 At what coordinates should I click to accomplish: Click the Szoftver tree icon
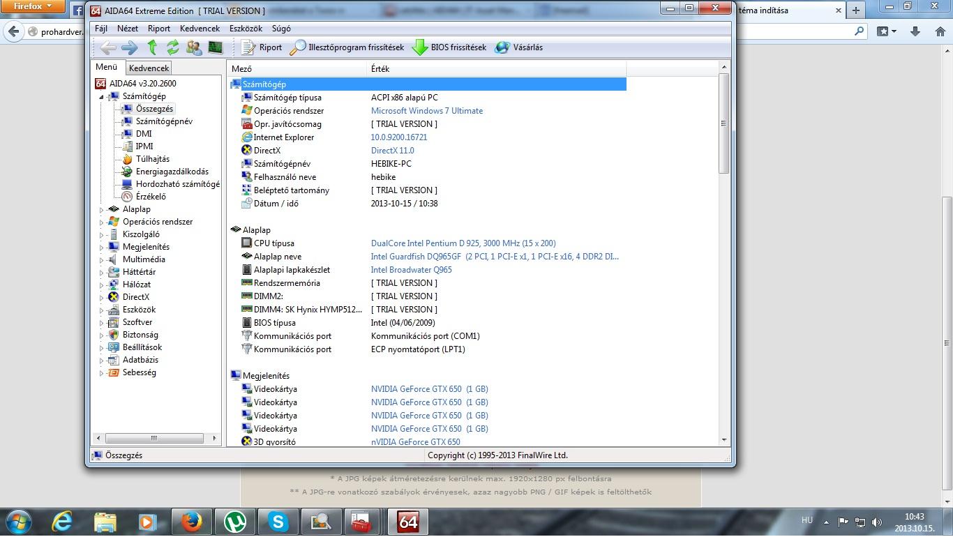pyautogui.click(x=114, y=322)
